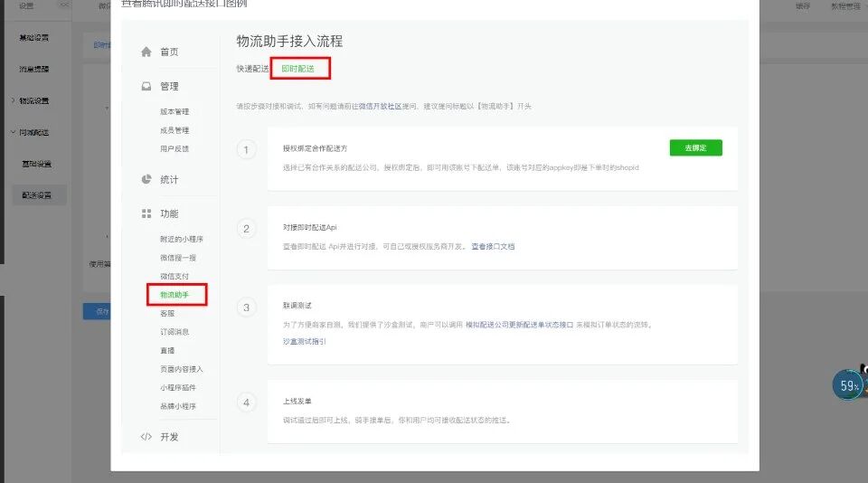Click the green 去绑定 button
This screenshot has width=868, height=483.
[696, 148]
